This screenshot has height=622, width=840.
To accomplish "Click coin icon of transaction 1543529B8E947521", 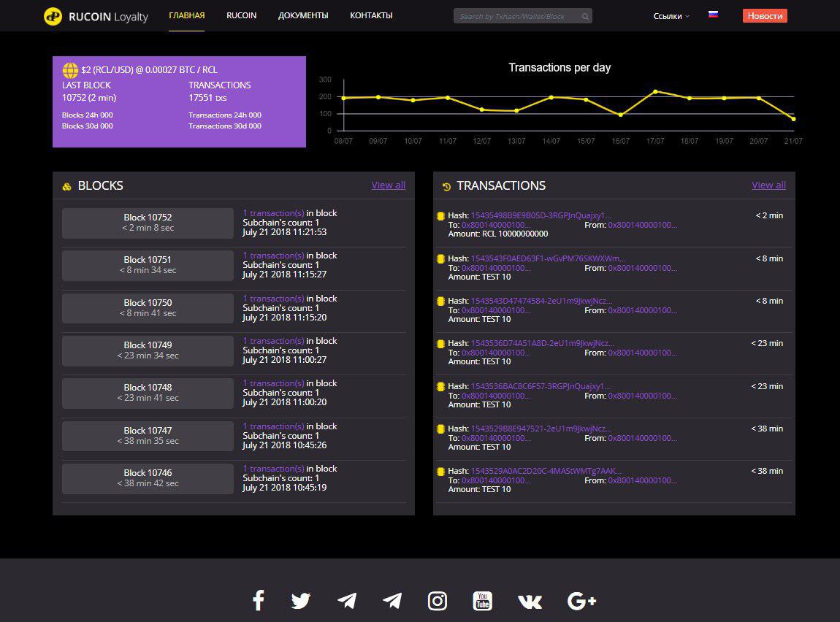I will pos(440,429).
